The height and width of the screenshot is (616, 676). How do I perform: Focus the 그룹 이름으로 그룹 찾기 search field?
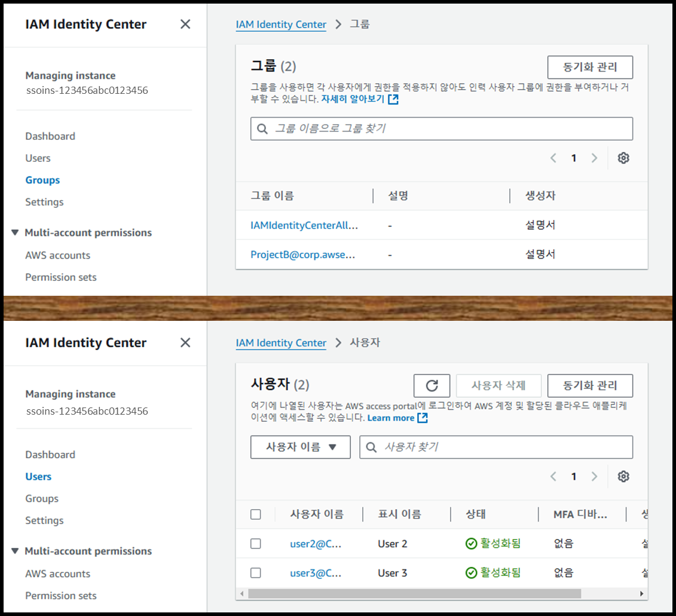442,128
